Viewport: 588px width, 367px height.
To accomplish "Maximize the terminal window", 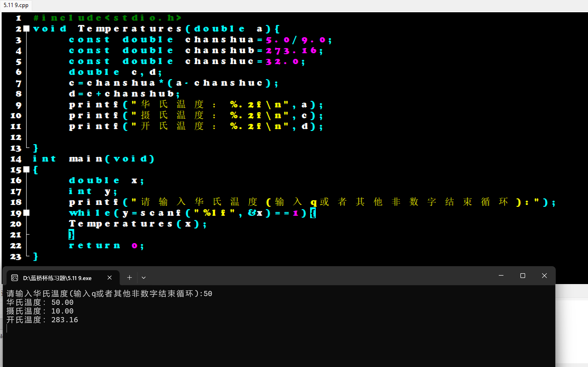I will [523, 276].
